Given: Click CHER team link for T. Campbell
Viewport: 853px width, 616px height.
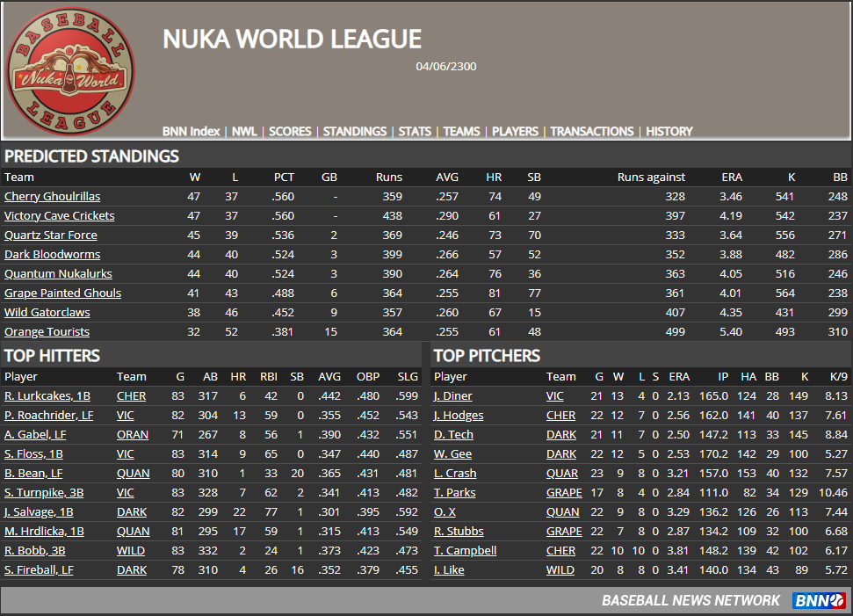Looking at the screenshot, I should tap(560, 551).
